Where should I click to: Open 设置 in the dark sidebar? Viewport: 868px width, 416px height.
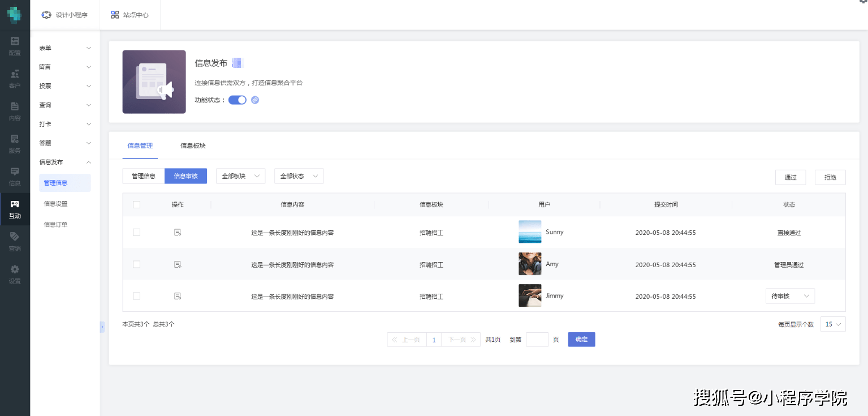[15, 275]
